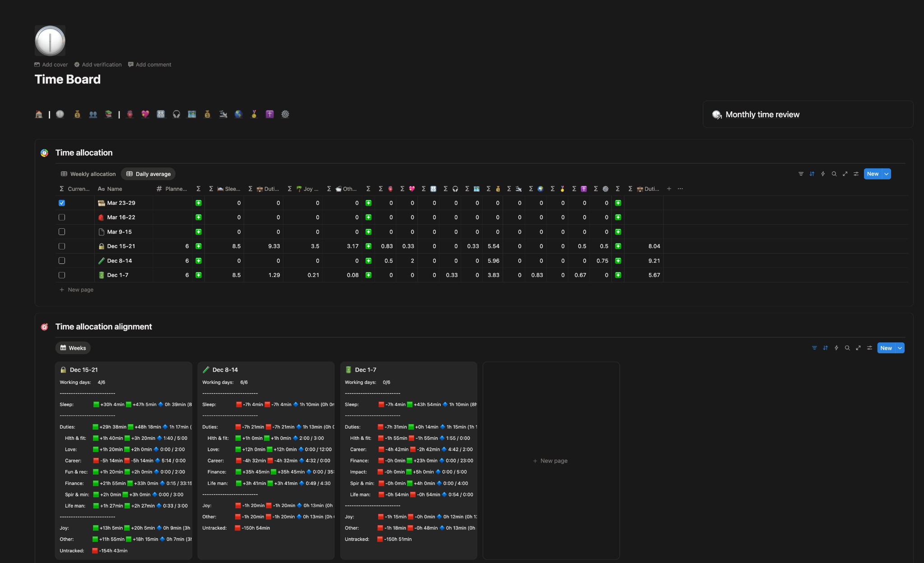
Task: Check the Dec 15-21 row checkbox
Action: (62, 246)
